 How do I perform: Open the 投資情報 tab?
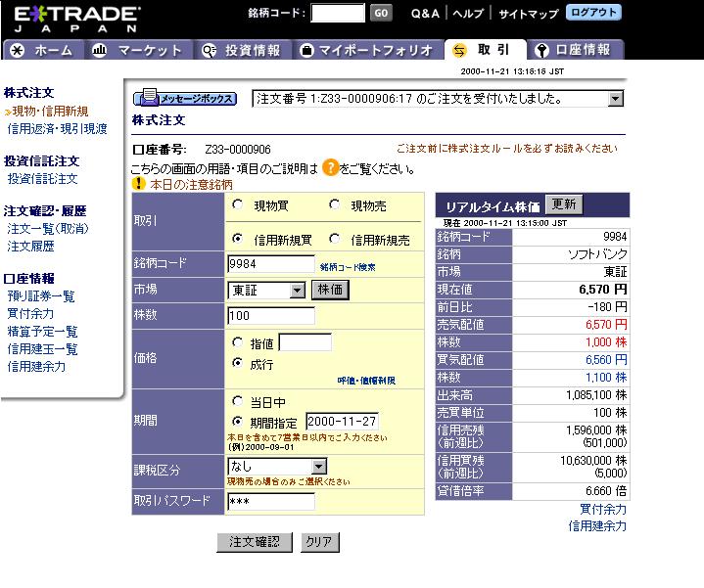241,50
